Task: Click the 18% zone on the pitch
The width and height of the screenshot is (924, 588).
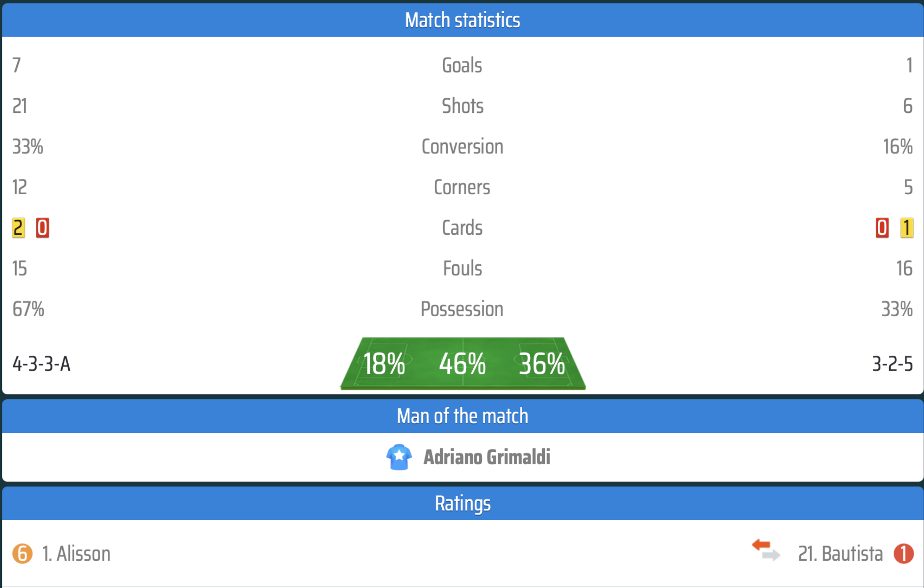Action: point(384,364)
